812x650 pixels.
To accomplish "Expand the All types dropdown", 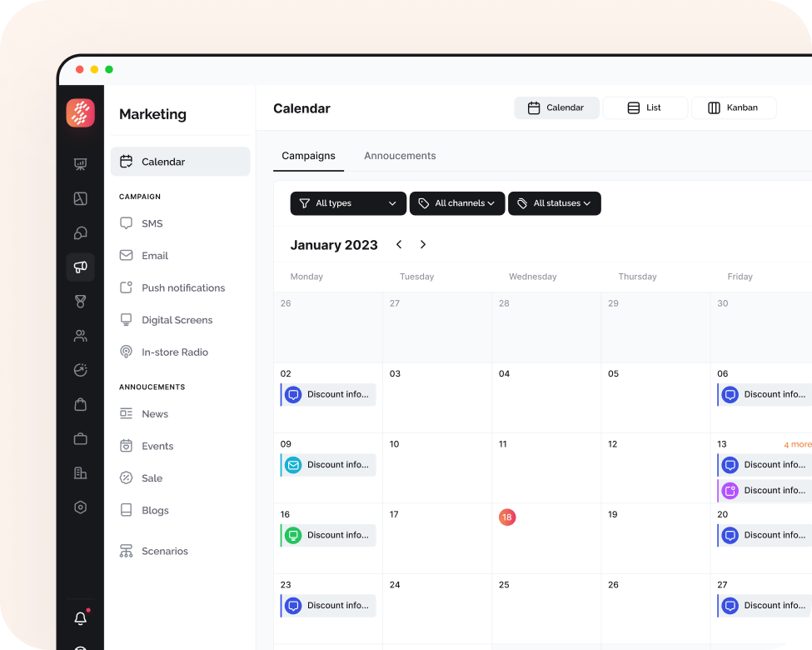I will 348,203.
